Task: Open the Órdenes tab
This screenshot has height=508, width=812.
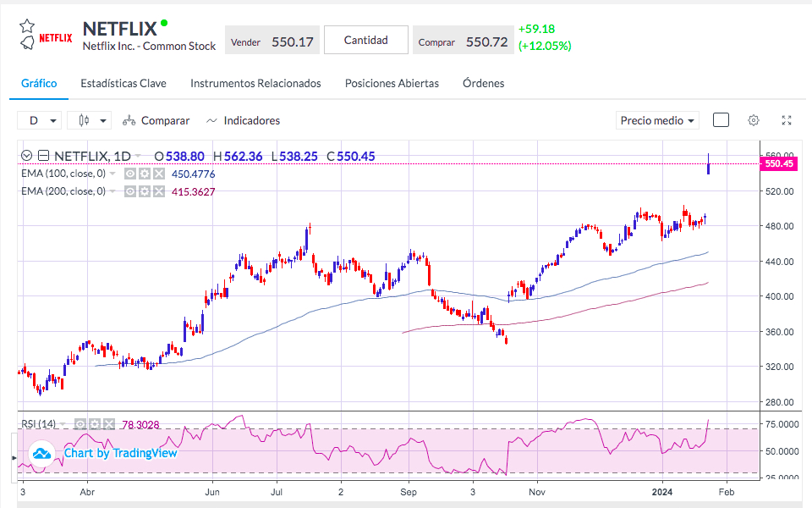Action: 484,84
